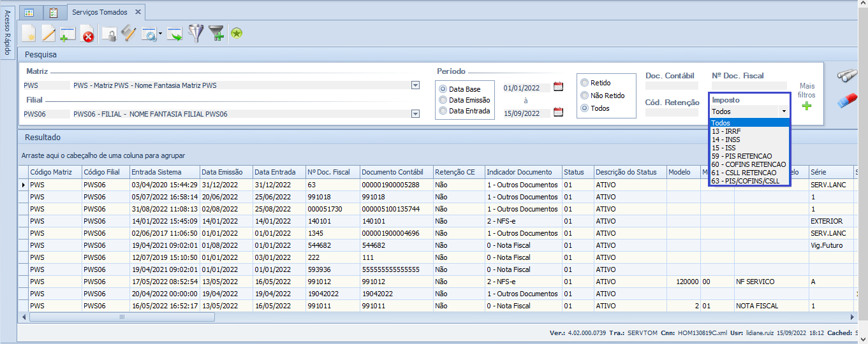Viewport: 868px width, 344px height.
Task: Open calendar for start date 01/01/2022
Action: 558,87
